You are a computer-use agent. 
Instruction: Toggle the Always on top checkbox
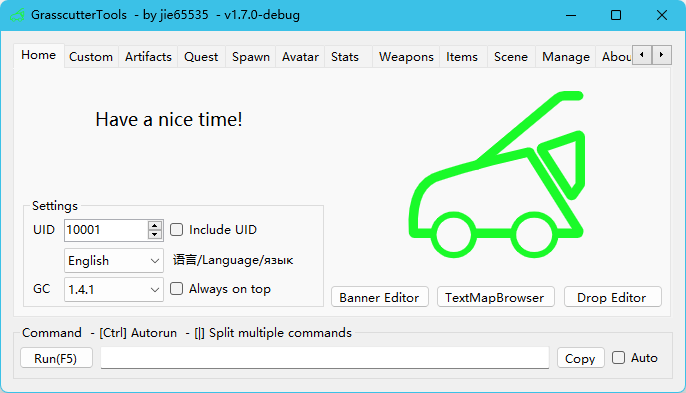pos(176,289)
